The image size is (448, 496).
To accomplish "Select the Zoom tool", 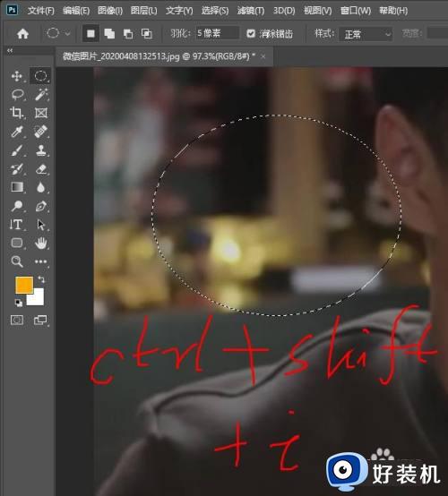I will [x=17, y=261].
